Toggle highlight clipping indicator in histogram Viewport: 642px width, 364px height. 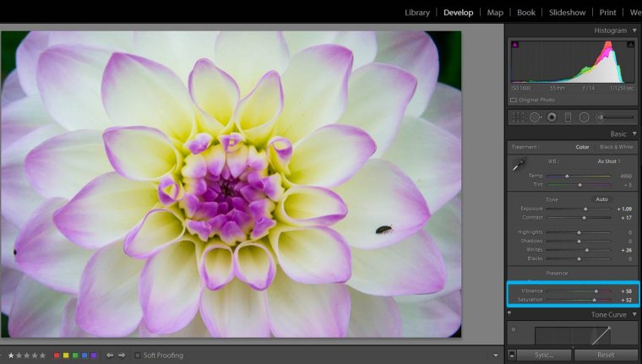(630, 44)
